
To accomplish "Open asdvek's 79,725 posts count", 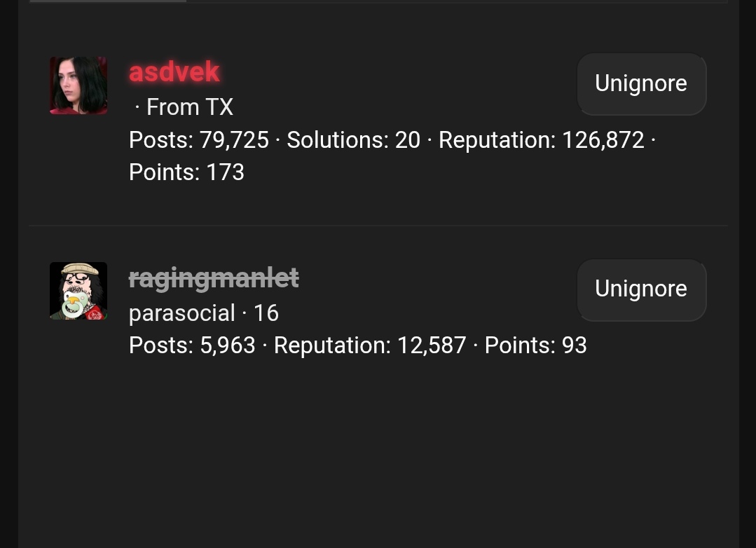I will 199,139.
